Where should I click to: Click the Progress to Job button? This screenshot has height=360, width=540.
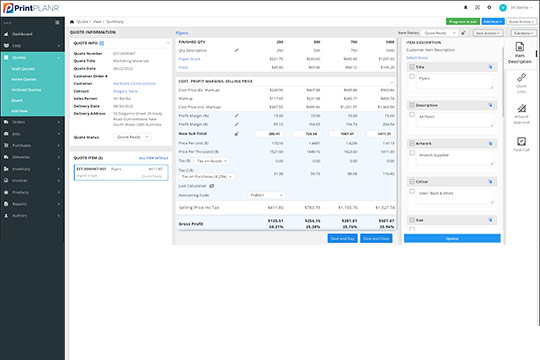coord(463,22)
